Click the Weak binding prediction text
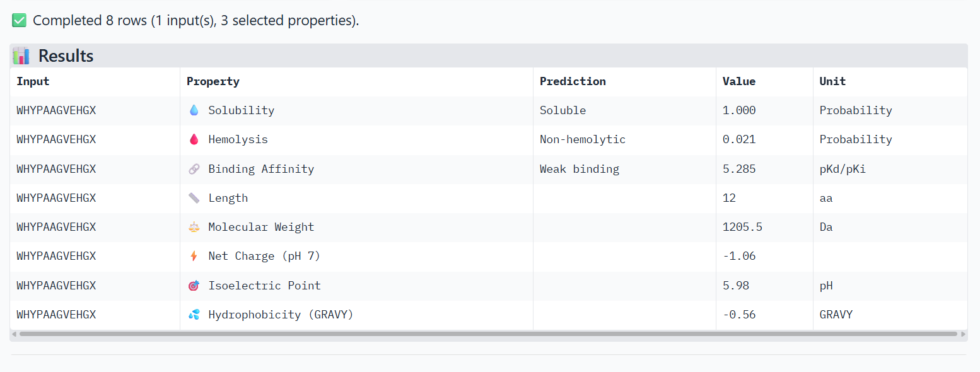 pos(579,168)
